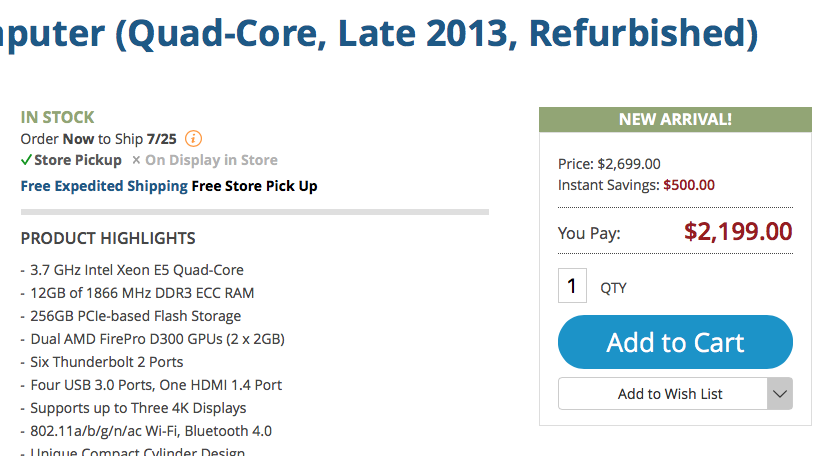Click the On Display in Store text

pyautogui.click(x=211, y=160)
